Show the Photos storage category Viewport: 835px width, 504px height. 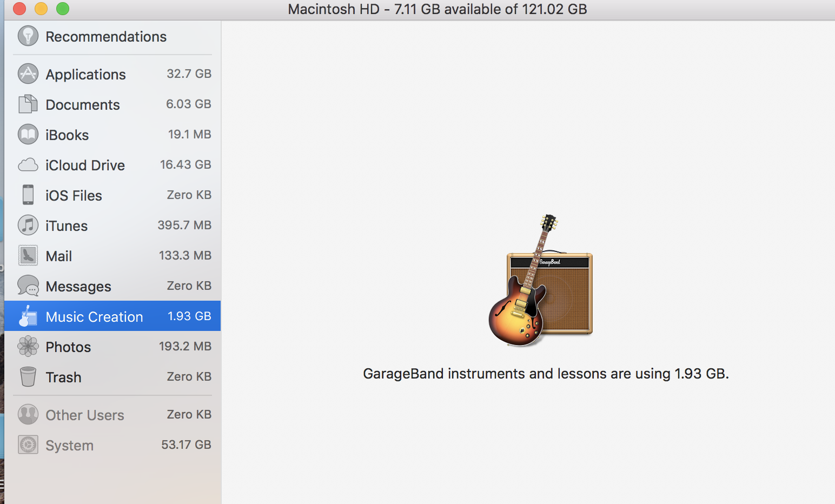[x=112, y=346]
